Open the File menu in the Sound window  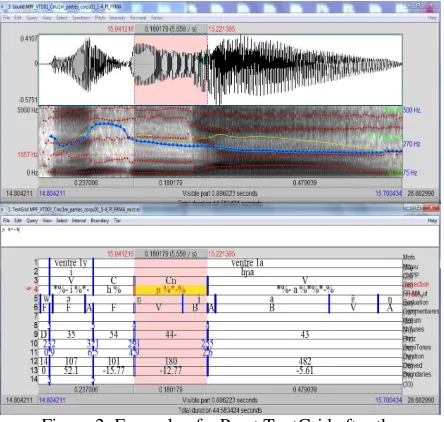point(6,18)
